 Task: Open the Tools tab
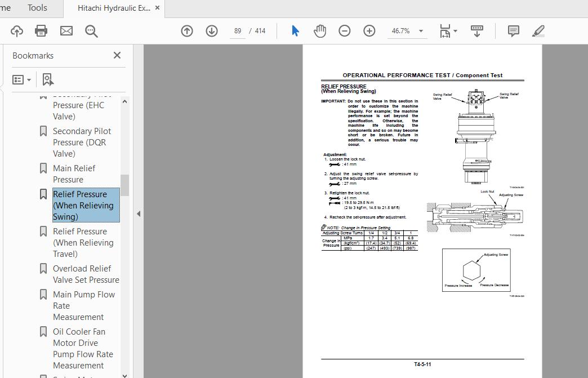tap(37, 8)
